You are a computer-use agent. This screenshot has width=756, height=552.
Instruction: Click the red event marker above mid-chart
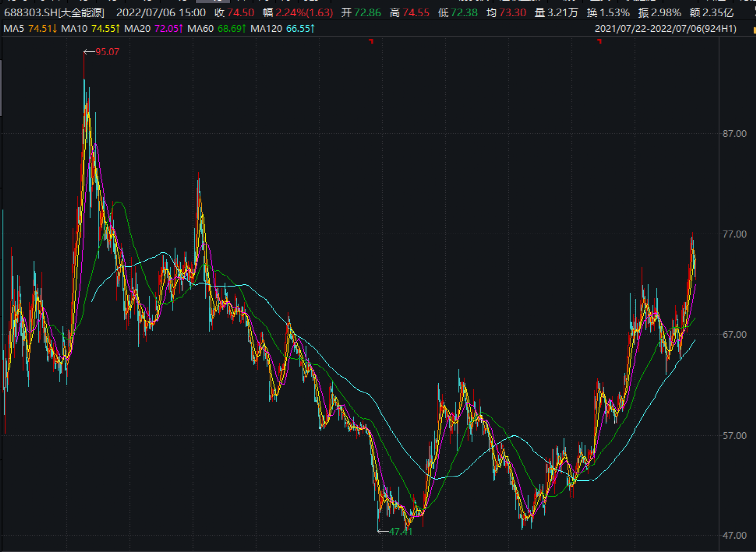click(x=371, y=42)
